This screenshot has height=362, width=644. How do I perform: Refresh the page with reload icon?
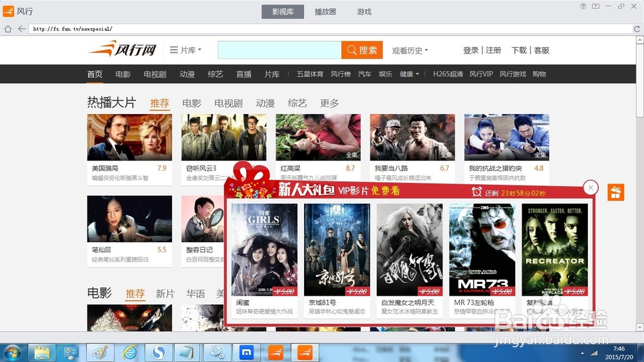637,29
